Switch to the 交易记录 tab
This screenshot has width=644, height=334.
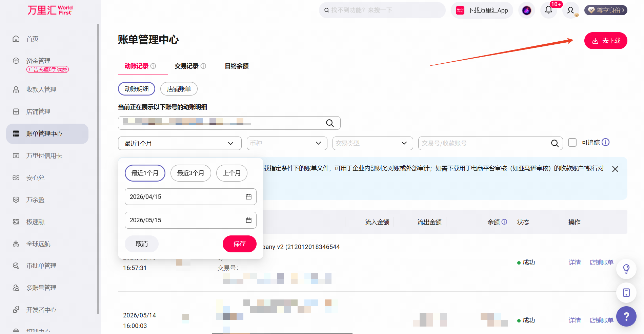point(187,66)
